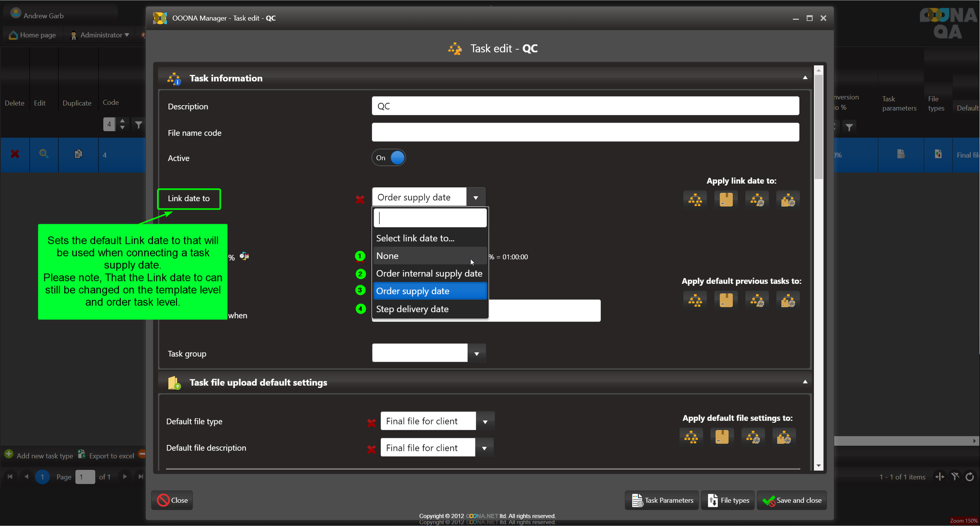The width and height of the screenshot is (980, 526).
Task: Clear Link date to with red X
Action: [360, 199]
